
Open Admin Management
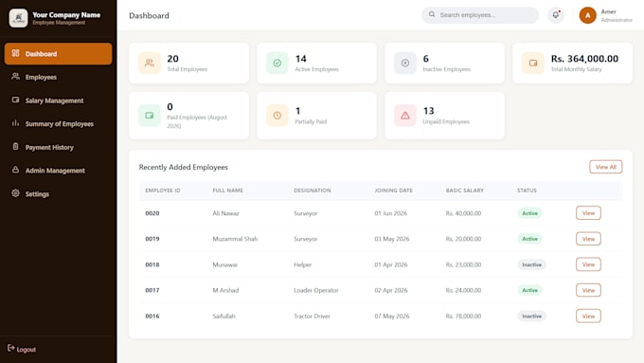59,171
